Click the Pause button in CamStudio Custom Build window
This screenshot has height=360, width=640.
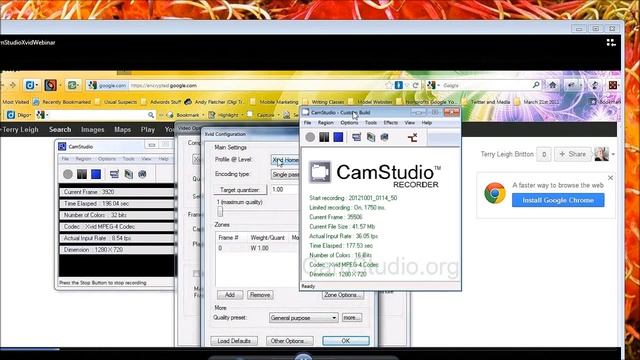[324, 137]
